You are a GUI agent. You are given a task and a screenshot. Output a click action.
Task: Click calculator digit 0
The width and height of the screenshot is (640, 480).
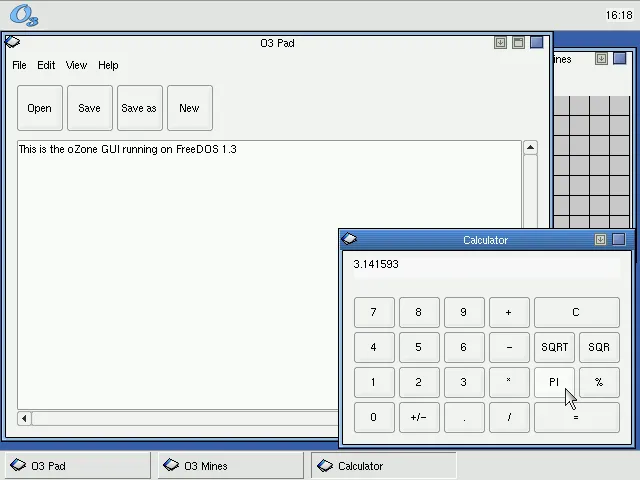point(374,418)
